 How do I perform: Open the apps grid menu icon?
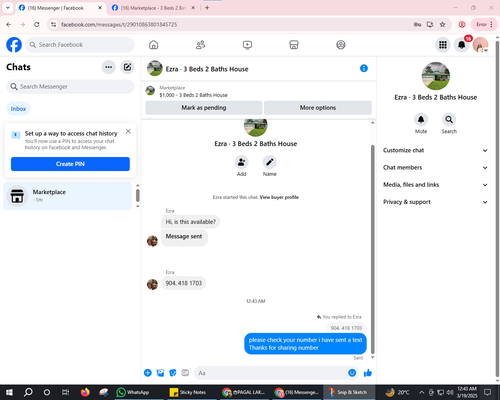tap(443, 45)
